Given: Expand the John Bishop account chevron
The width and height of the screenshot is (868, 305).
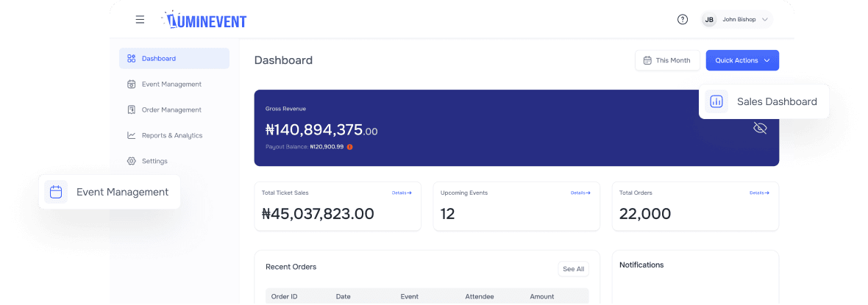Looking at the screenshot, I should pos(764,20).
